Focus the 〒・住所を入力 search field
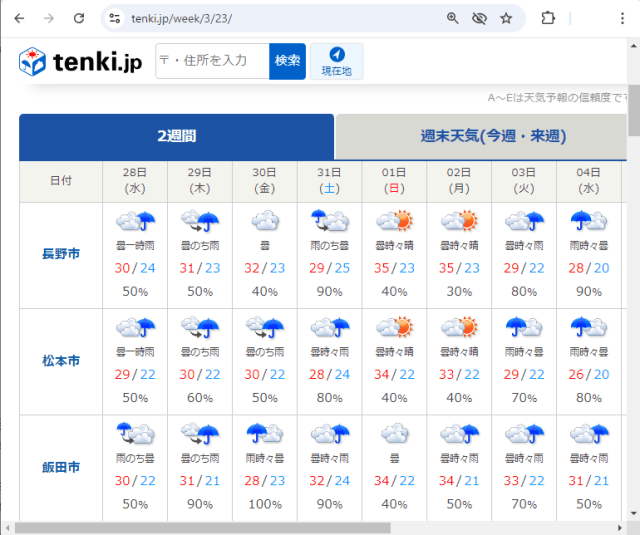 (212, 61)
